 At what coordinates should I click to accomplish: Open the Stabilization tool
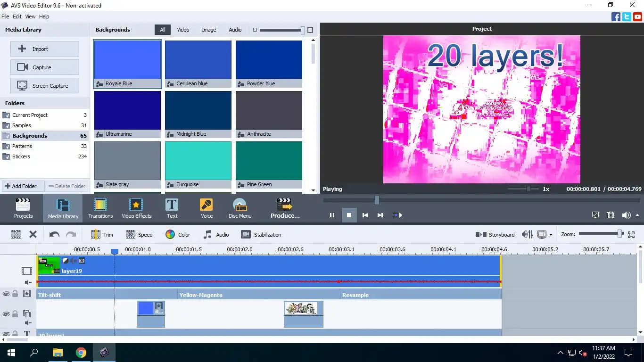click(261, 234)
